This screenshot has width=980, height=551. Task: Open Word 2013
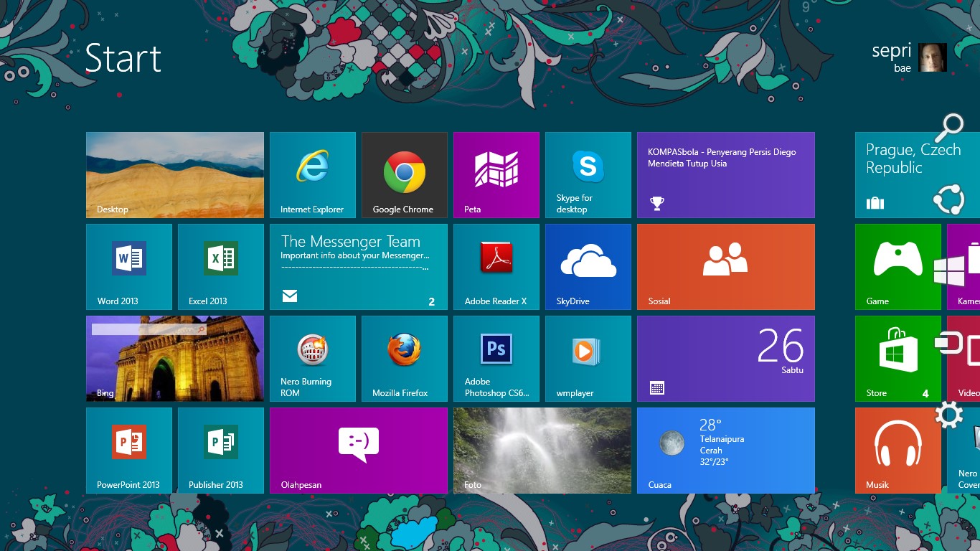coord(129,266)
